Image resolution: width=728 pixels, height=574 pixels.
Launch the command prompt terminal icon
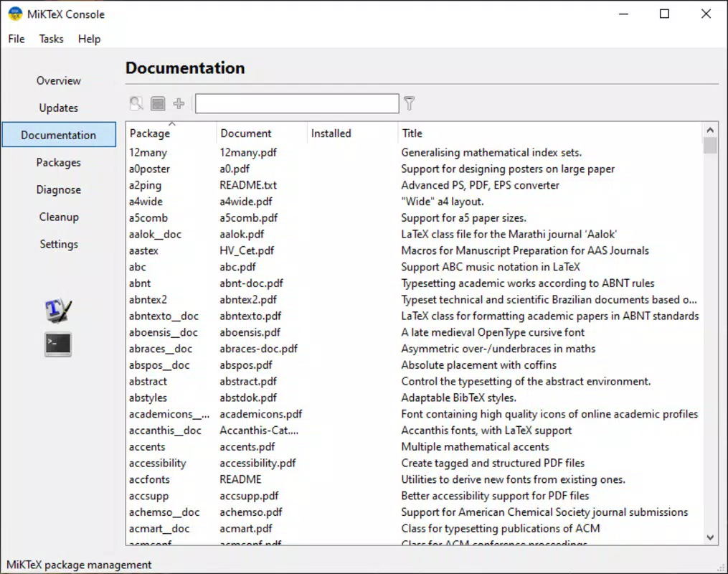[58, 344]
